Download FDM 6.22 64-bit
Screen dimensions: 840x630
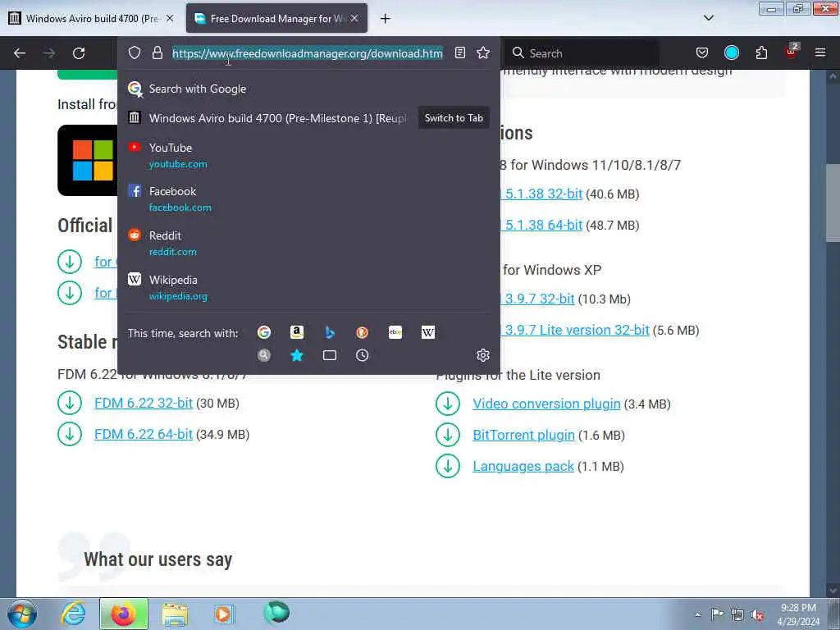[x=143, y=434]
